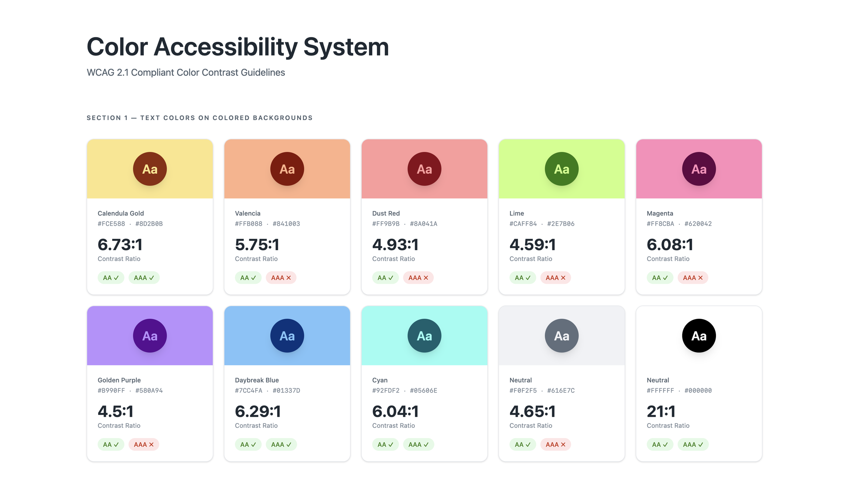
Task: Click the Golden Purple Aa circle icon
Action: (150, 336)
